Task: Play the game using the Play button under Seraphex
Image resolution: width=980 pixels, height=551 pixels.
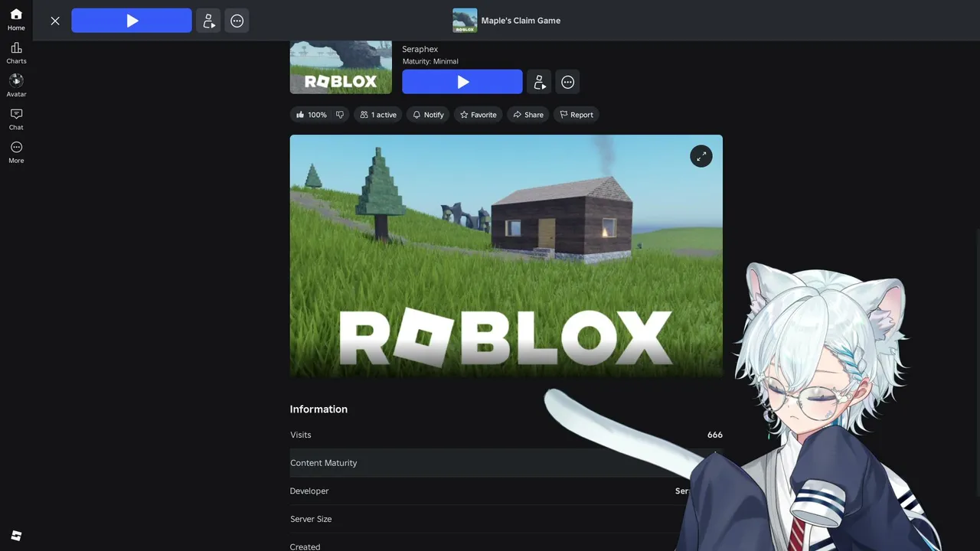Action: (462, 82)
